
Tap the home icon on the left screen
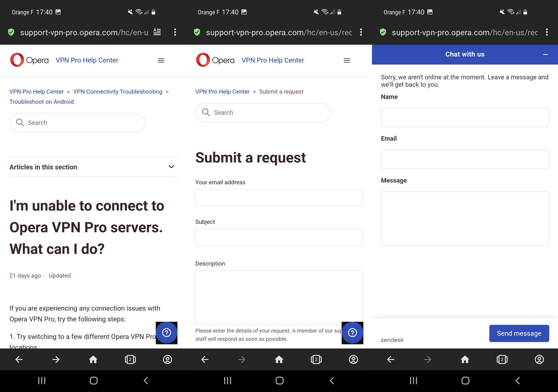tap(93, 359)
